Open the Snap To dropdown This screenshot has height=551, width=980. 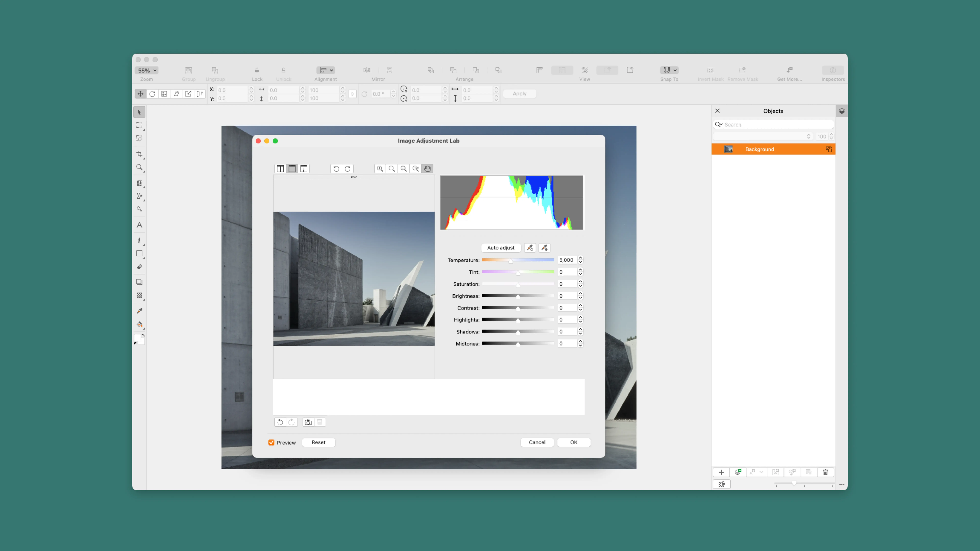pos(669,70)
